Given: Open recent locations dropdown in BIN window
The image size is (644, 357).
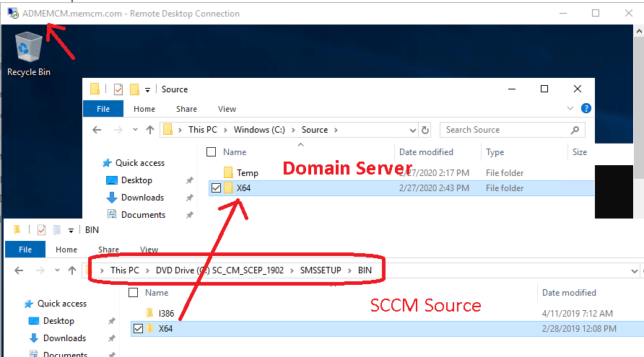Looking at the screenshot, I should click(x=57, y=270).
